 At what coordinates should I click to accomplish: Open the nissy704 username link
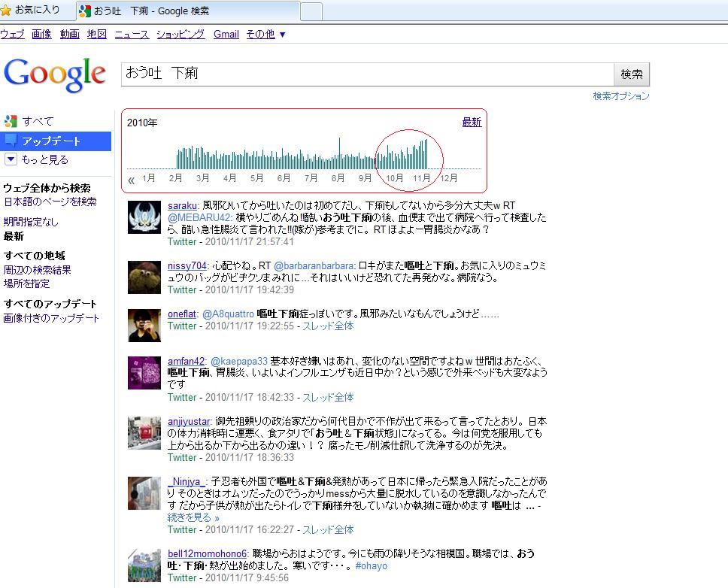click(x=187, y=266)
